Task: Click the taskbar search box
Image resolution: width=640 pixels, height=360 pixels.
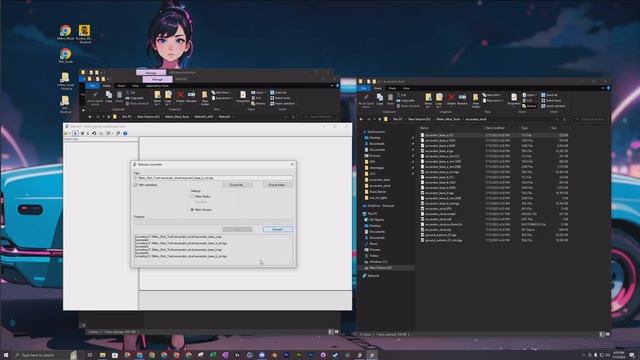Action: tap(45, 355)
